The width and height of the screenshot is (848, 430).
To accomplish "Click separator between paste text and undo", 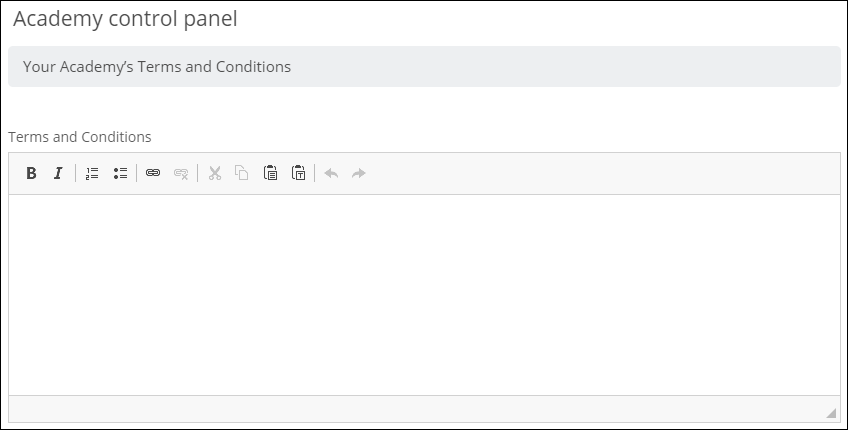I will [x=315, y=173].
